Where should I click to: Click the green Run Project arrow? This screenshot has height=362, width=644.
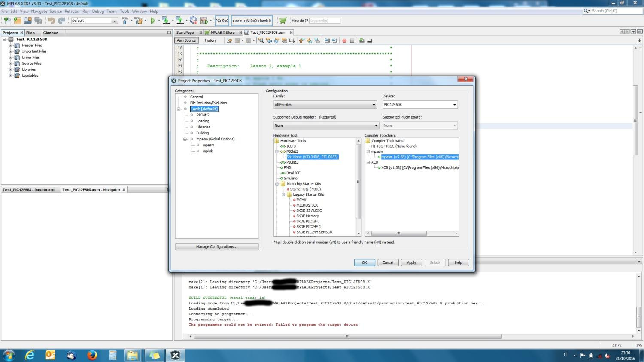tap(153, 21)
